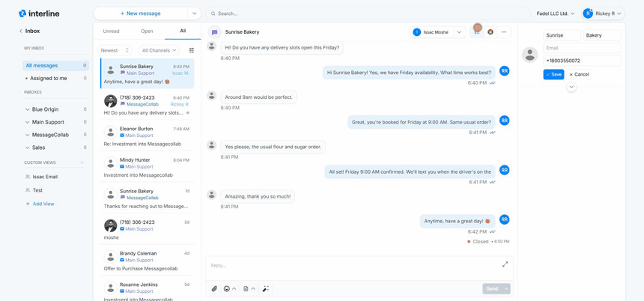
Task: Click the Reply message box
Action: coord(359,269)
